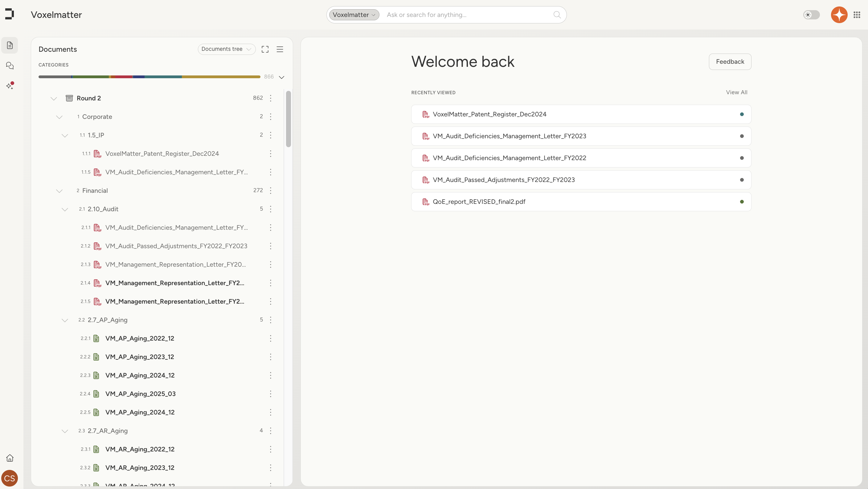The height and width of the screenshot is (489, 868).
Task: Open the apps grid icon
Action: tap(857, 15)
